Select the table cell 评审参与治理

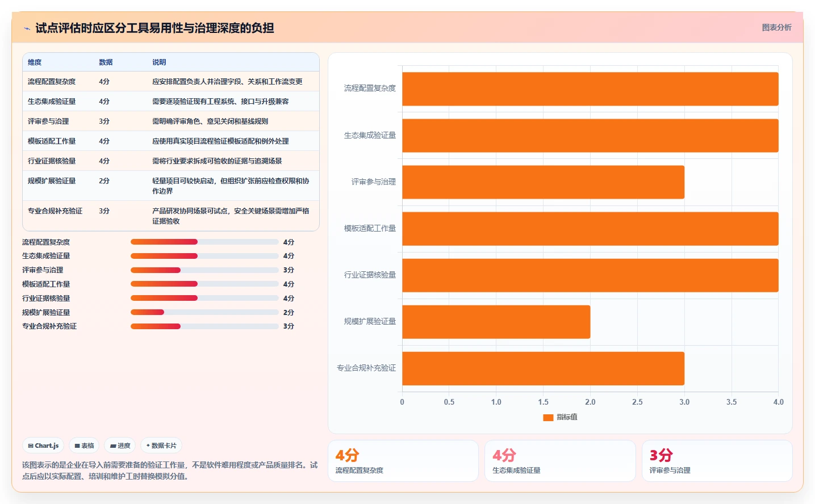tap(48, 121)
